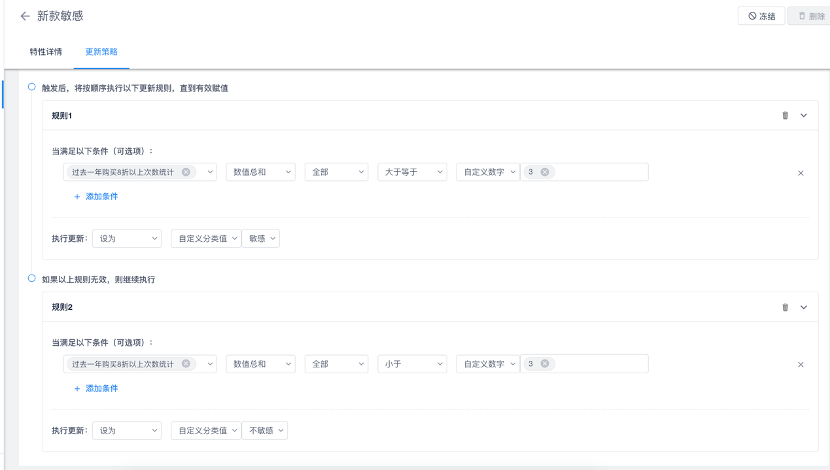Collapse the 规则1 panel chevron
This screenshot has height=470, width=830.
coord(804,115)
